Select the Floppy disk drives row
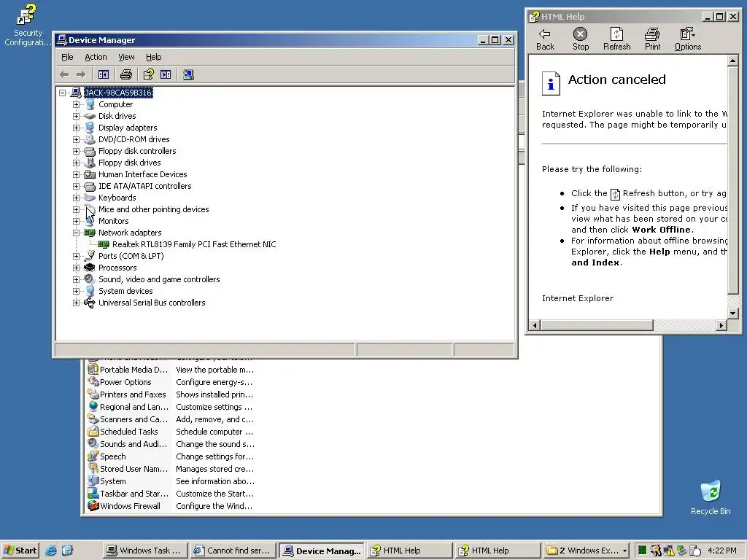This screenshot has width=747, height=560. 130,163
